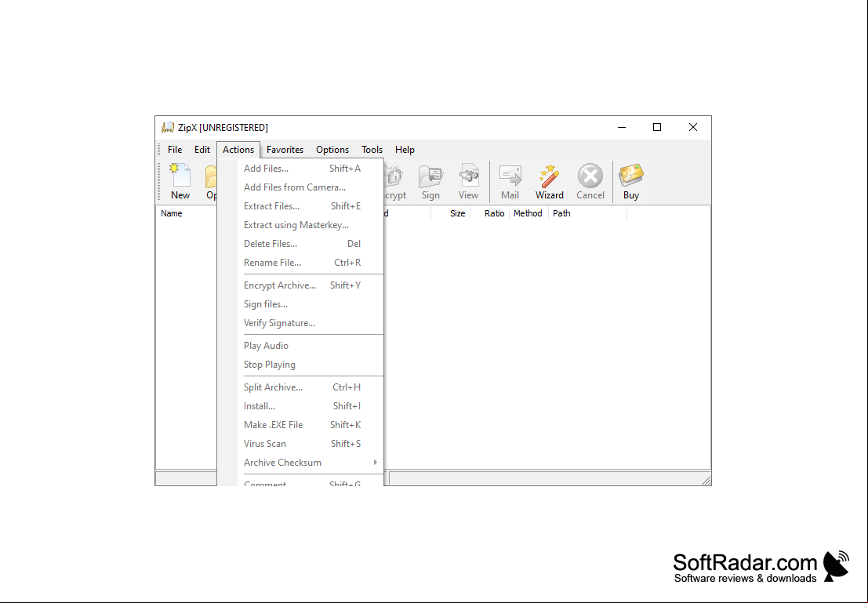Launch the Wizard toolbar icon
Image resolution: width=868 pixels, height=603 pixels.
point(549,182)
